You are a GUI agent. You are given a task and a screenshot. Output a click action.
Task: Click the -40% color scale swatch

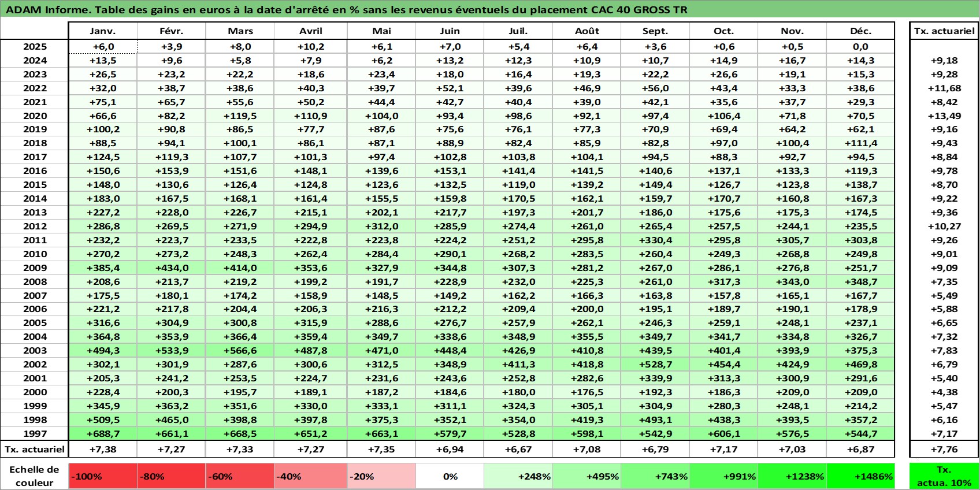[311, 476]
